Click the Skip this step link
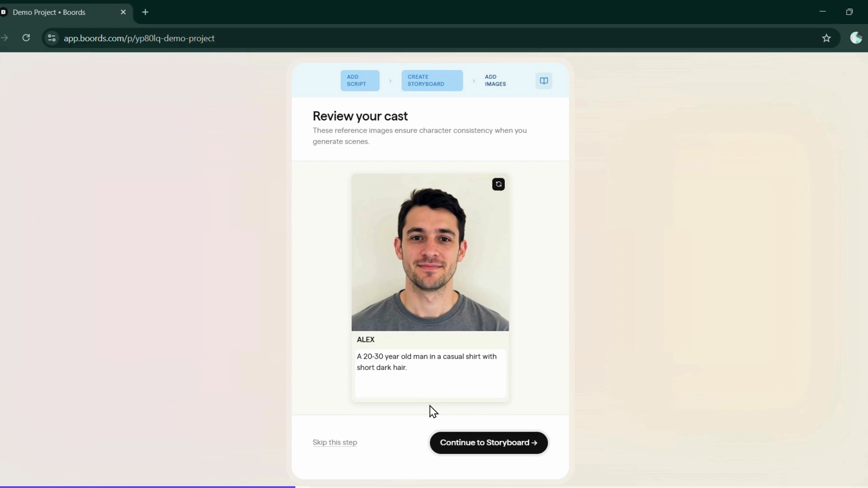Viewport: 868px width, 488px height. (x=334, y=442)
